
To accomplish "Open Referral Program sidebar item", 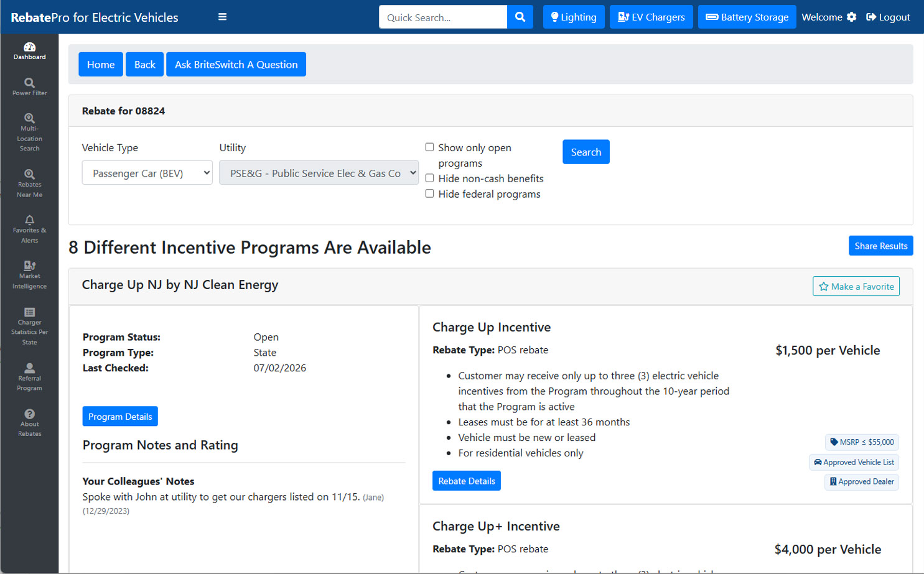I will (x=29, y=377).
